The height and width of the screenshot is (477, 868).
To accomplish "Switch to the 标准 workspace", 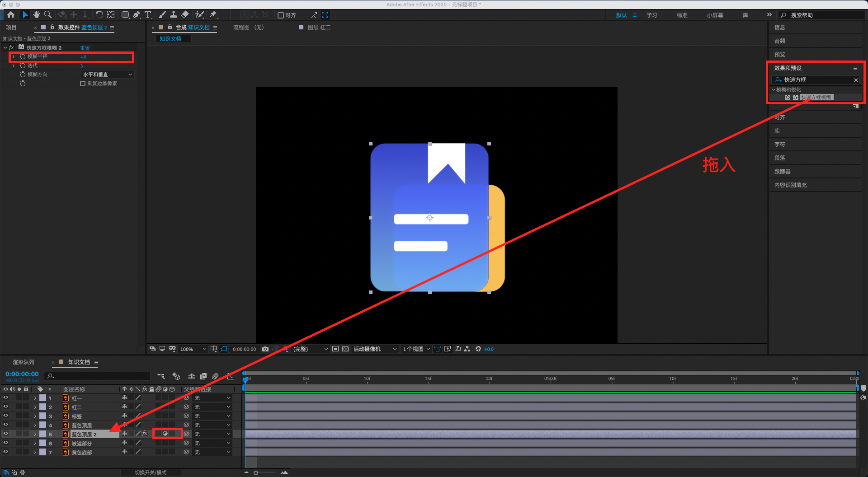I will click(x=682, y=15).
